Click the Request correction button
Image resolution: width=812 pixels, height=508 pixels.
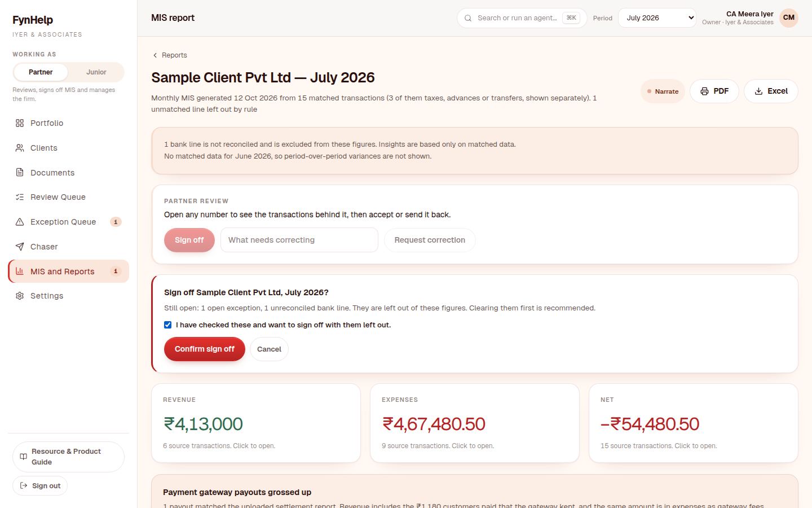430,240
